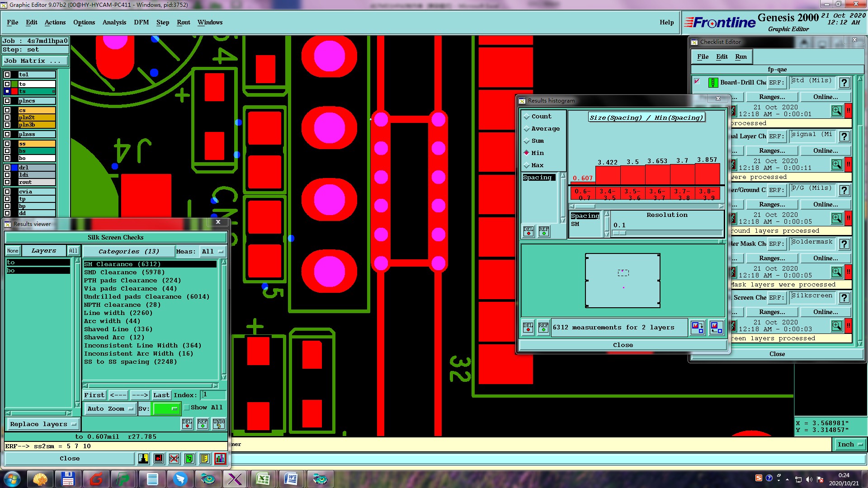Click the Last navigation button
Screen dimensions: 868x488
161,395
